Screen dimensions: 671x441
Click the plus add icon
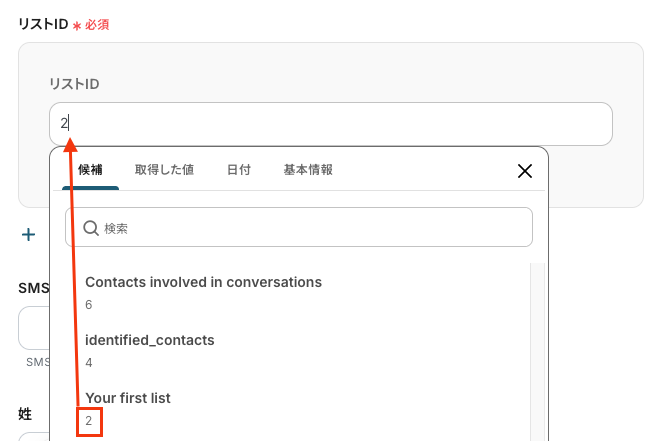29,235
